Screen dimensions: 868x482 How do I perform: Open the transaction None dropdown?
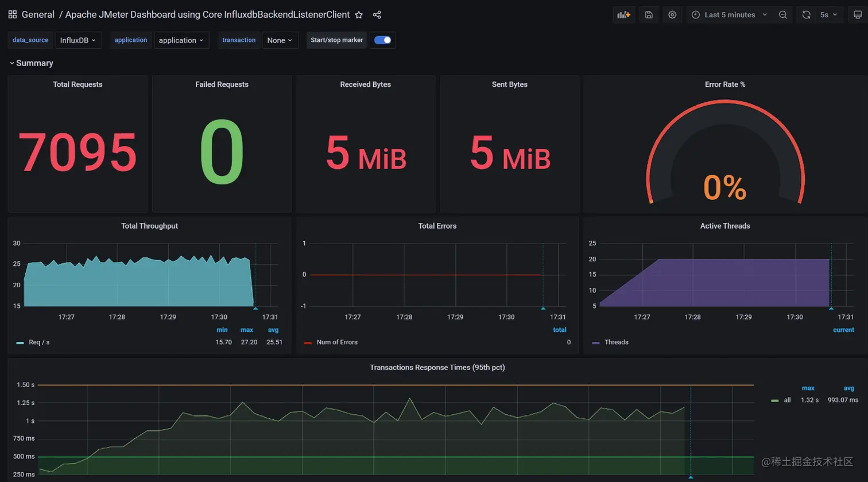[280, 40]
